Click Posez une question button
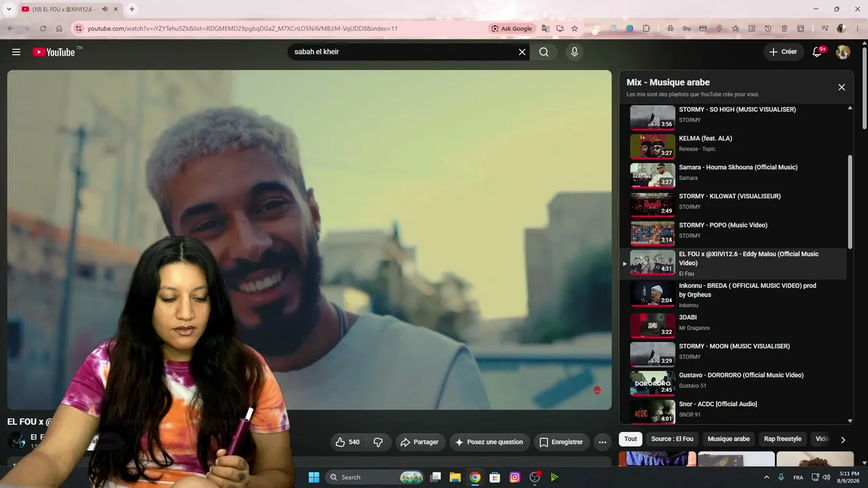The image size is (868, 488). click(x=490, y=442)
